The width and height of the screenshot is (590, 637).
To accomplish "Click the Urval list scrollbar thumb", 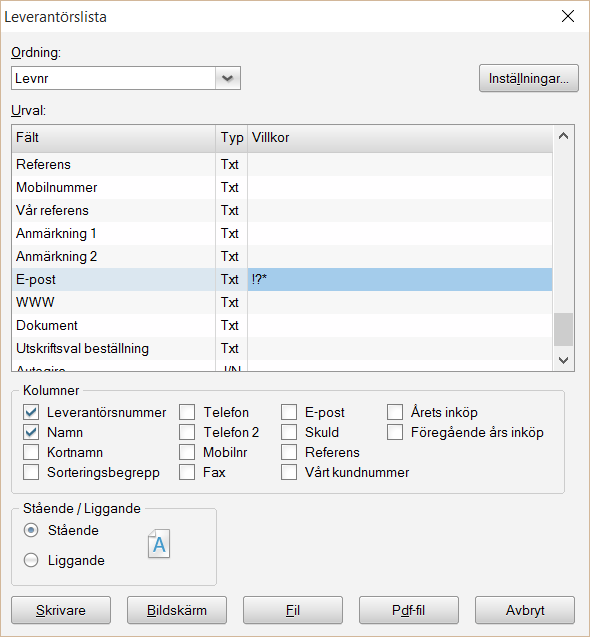I will point(563,329).
